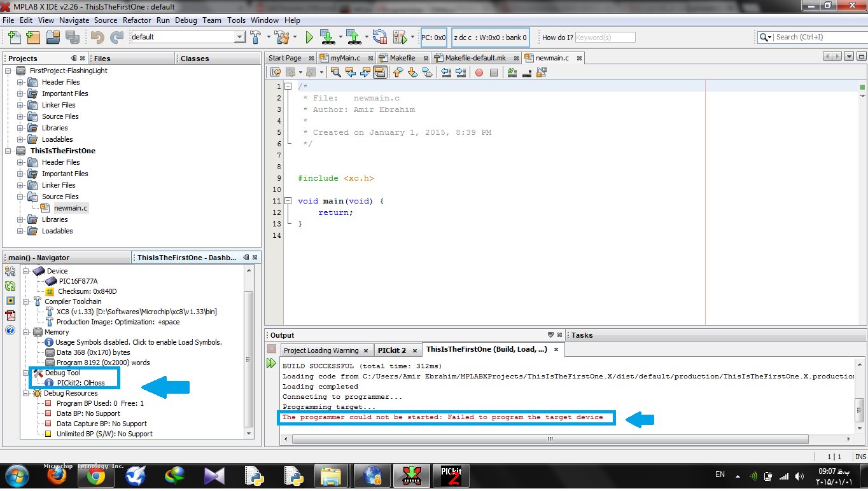Click the Debug Project icon
This screenshot has height=491, width=868.
pyautogui.click(x=400, y=37)
